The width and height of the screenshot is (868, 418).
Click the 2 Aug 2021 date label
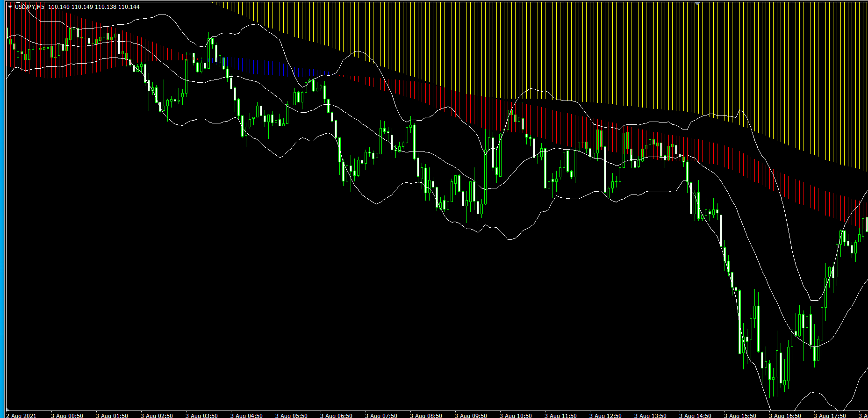(x=21, y=415)
